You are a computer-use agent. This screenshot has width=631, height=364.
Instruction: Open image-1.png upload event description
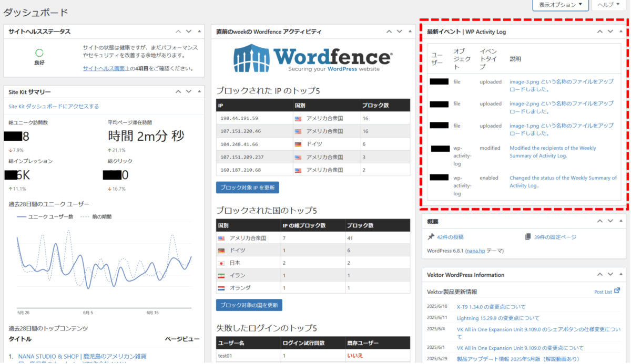click(562, 129)
